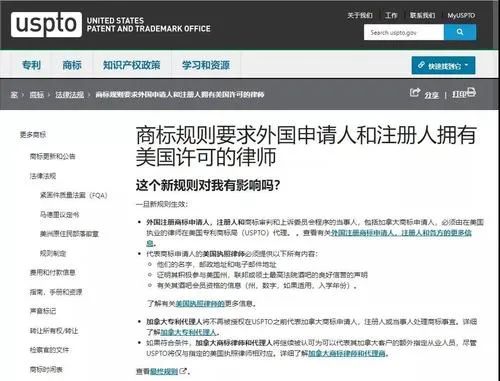500x381 pixels.
Task: Open 检索官的文件 sidebar item
Action: (49, 350)
